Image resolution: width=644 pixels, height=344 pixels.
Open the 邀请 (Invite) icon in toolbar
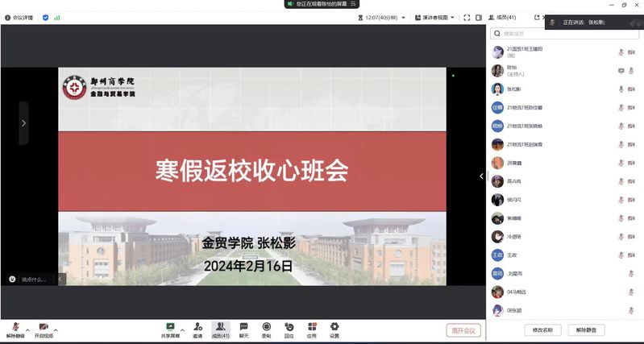(197, 329)
